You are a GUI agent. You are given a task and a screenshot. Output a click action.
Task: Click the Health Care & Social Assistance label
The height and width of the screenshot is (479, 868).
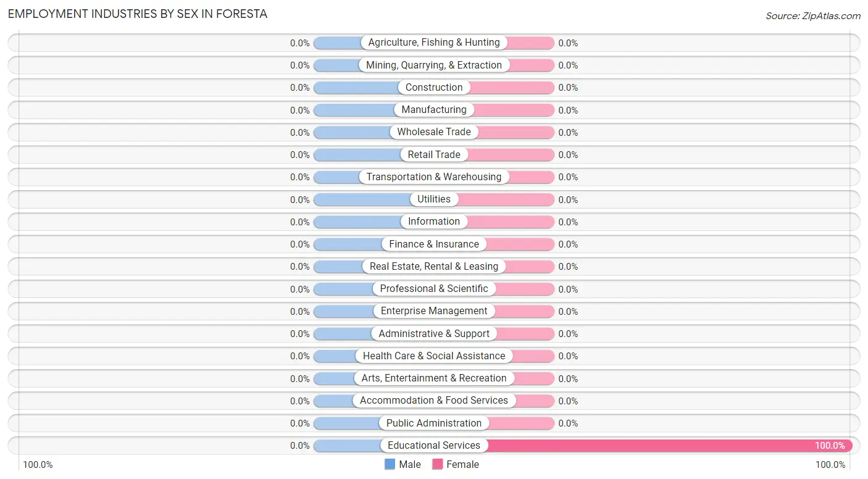coord(434,356)
